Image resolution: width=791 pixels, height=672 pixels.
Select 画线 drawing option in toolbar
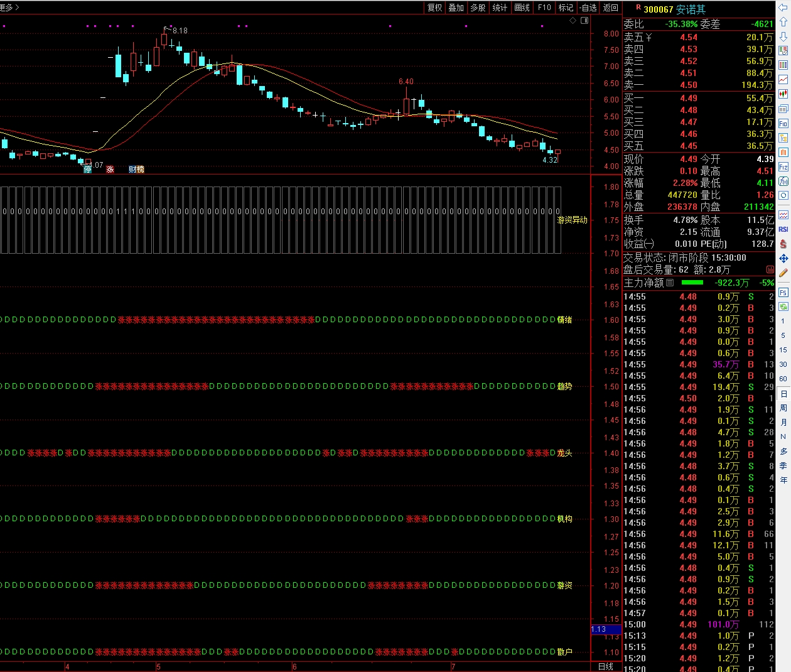[x=522, y=8]
